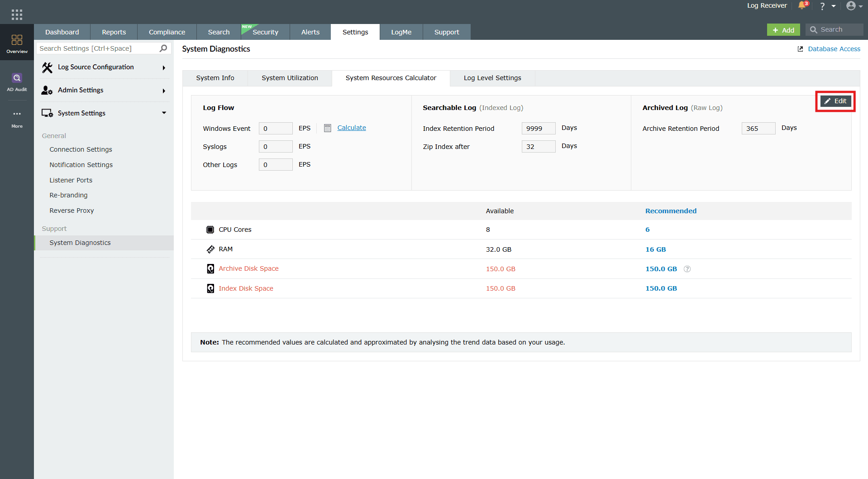Open the Compliance tab

[x=167, y=32]
